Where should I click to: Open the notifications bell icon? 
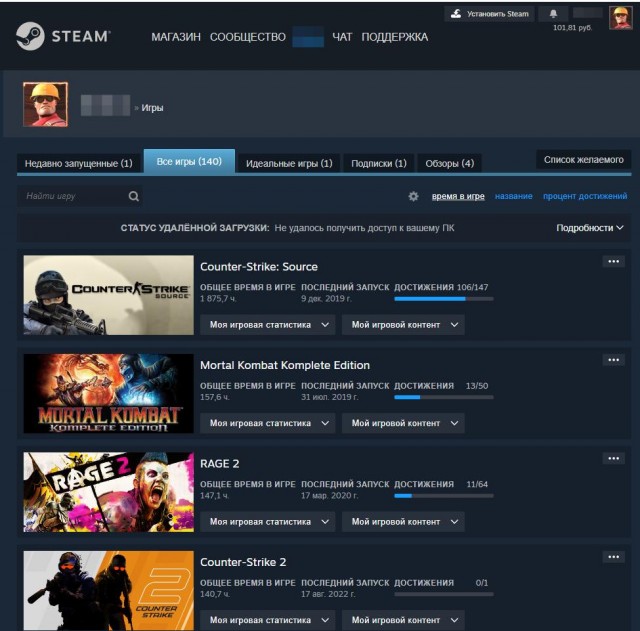tap(553, 14)
